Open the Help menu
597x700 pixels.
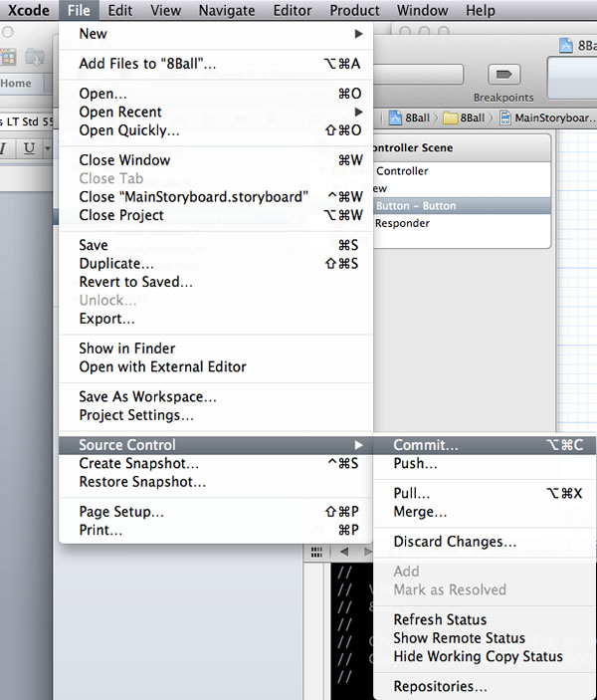481,10
